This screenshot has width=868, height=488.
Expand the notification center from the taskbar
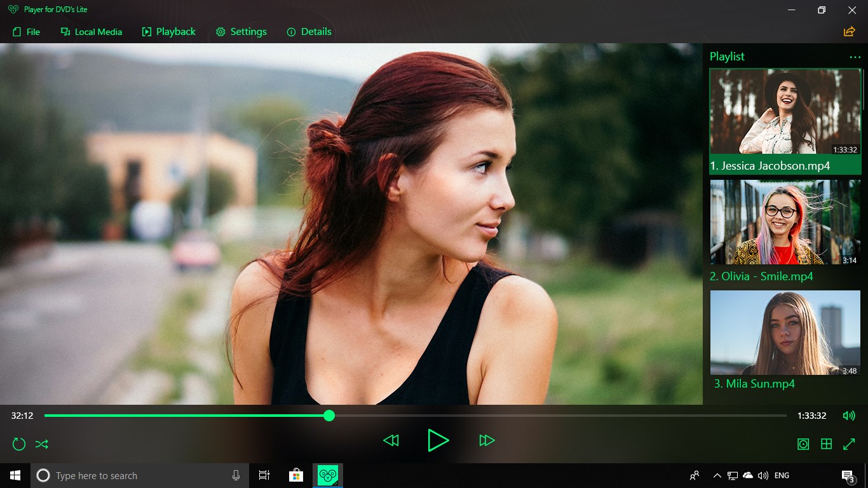[848, 475]
